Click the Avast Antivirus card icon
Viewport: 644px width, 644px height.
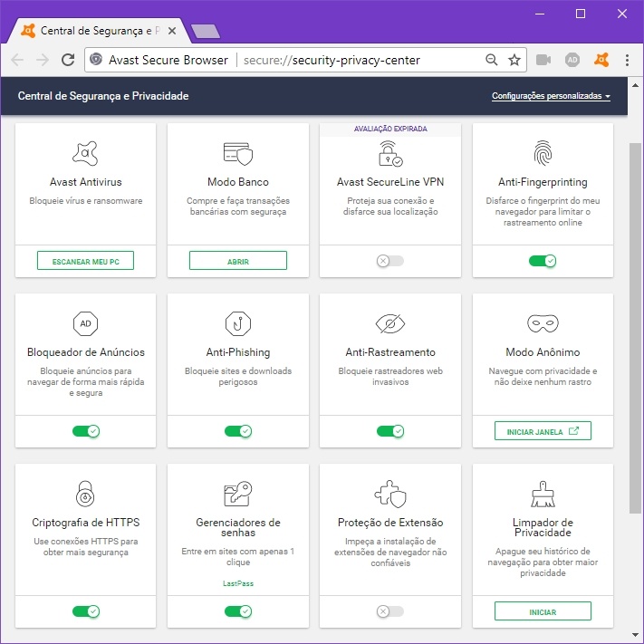[85, 154]
